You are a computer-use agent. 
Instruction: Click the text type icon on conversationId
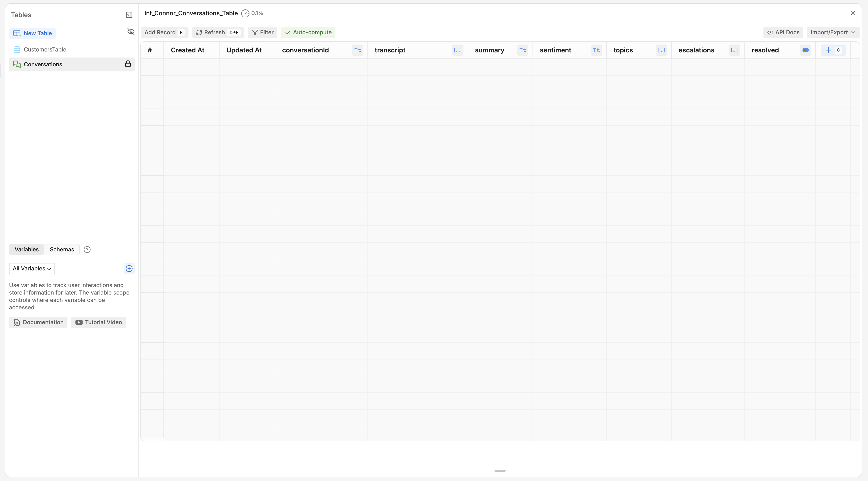tap(357, 50)
